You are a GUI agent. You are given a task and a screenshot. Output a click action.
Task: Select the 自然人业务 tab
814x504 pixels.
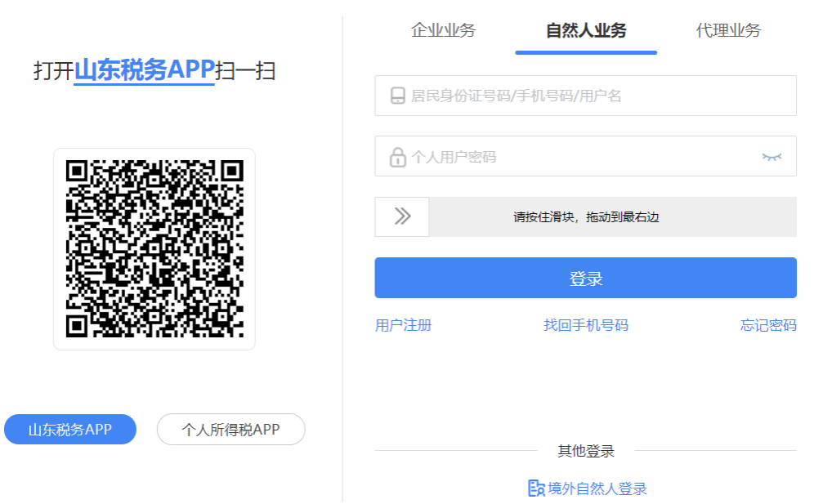point(586,30)
